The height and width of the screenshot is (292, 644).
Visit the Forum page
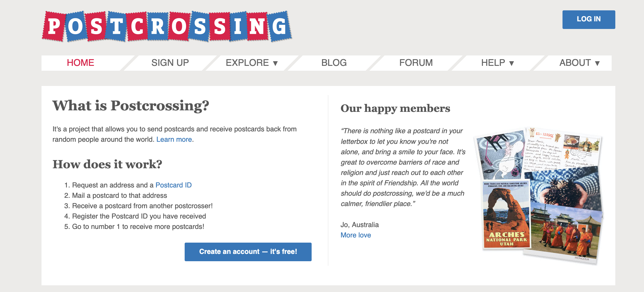(x=416, y=63)
